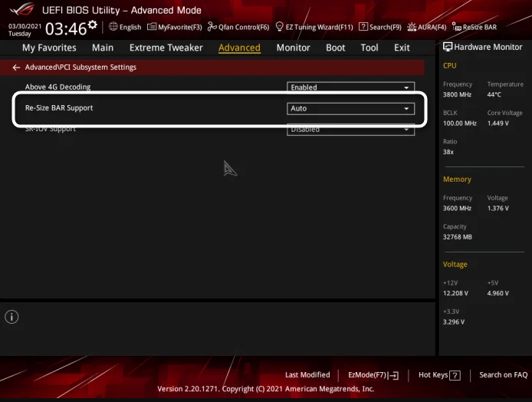
Task: Click the Hardware Monitor title
Action: (488, 48)
